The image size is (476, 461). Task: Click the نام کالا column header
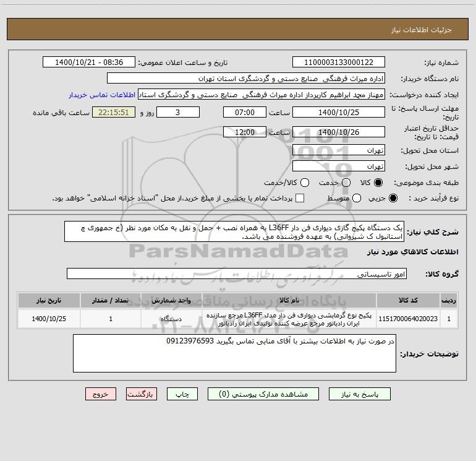point(289,300)
